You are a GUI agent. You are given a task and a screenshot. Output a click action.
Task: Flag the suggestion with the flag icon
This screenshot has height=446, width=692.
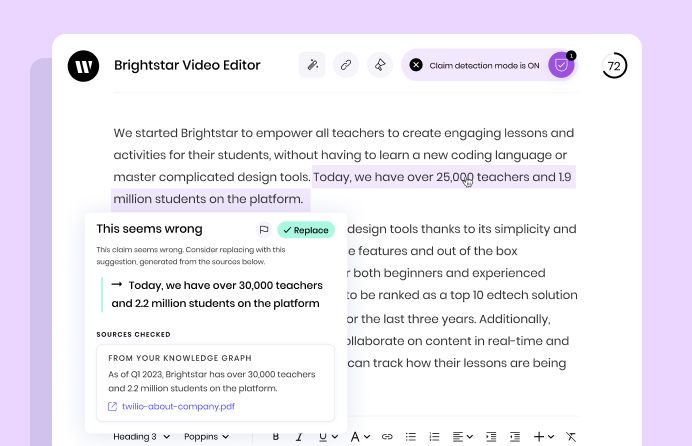[x=264, y=230]
